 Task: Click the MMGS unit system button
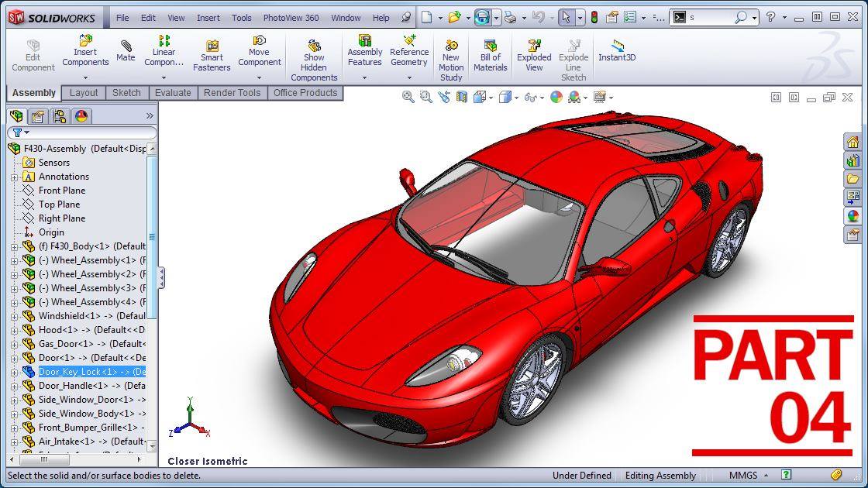[x=743, y=476]
